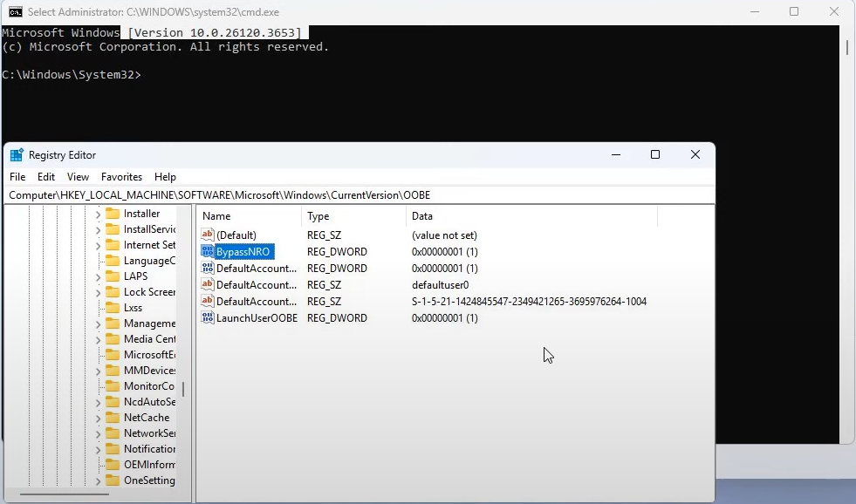856x504 pixels.
Task: Select the BypassNRO value name
Action: point(243,251)
